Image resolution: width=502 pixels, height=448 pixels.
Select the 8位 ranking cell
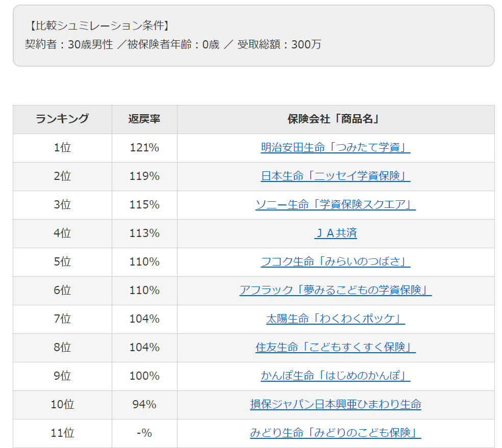(x=62, y=347)
